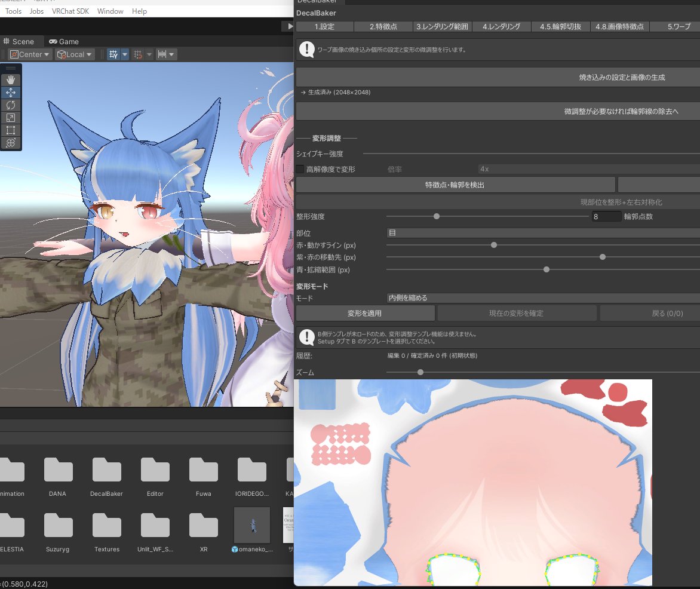
Task: Toggle the scene grid visibility icon
Action: (113, 54)
